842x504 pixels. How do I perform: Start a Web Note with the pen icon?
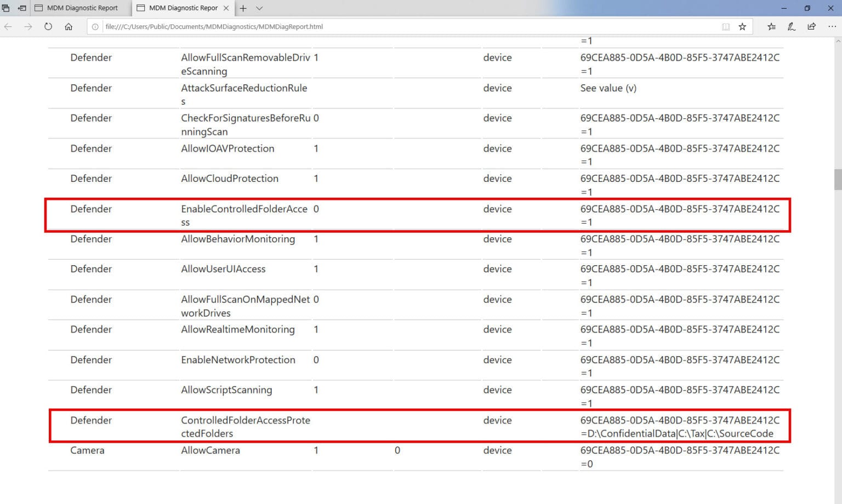[x=791, y=26]
